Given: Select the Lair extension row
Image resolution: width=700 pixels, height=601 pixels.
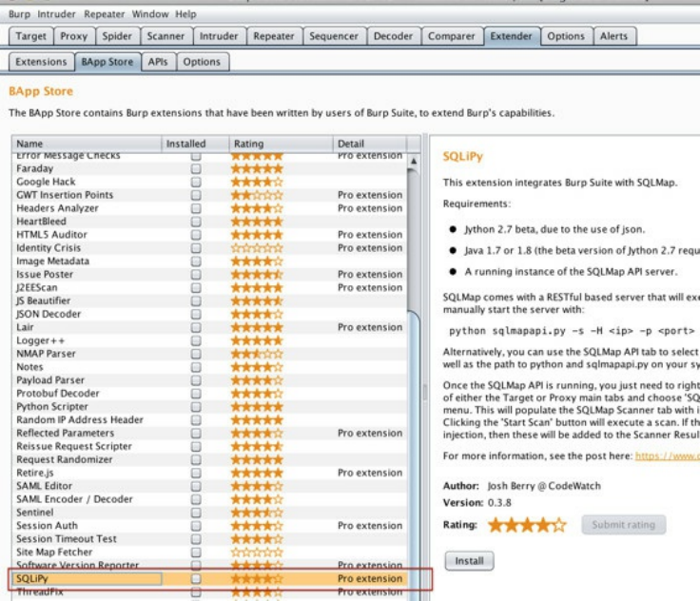Looking at the screenshot, I should pyautogui.click(x=209, y=327).
